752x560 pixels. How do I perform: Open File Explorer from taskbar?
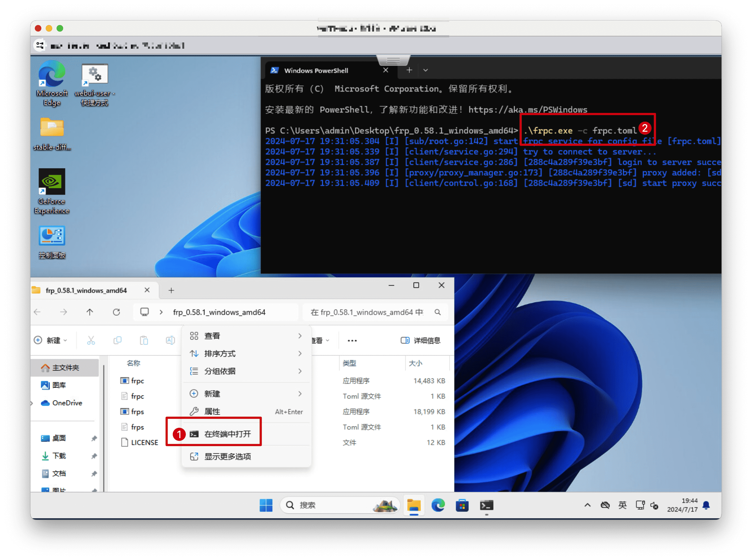click(x=414, y=505)
